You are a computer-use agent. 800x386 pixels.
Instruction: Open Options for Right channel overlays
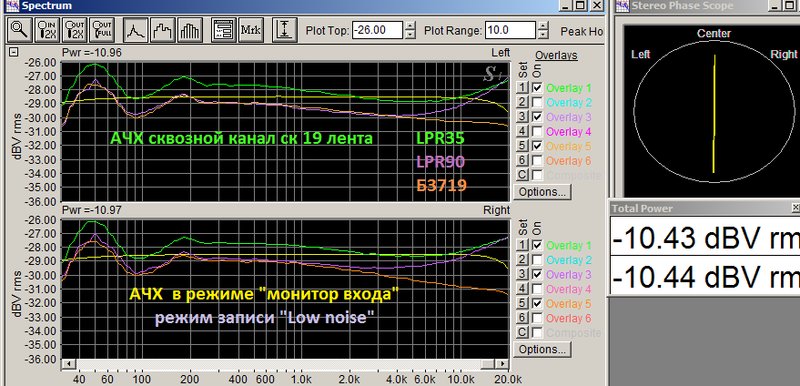click(542, 349)
